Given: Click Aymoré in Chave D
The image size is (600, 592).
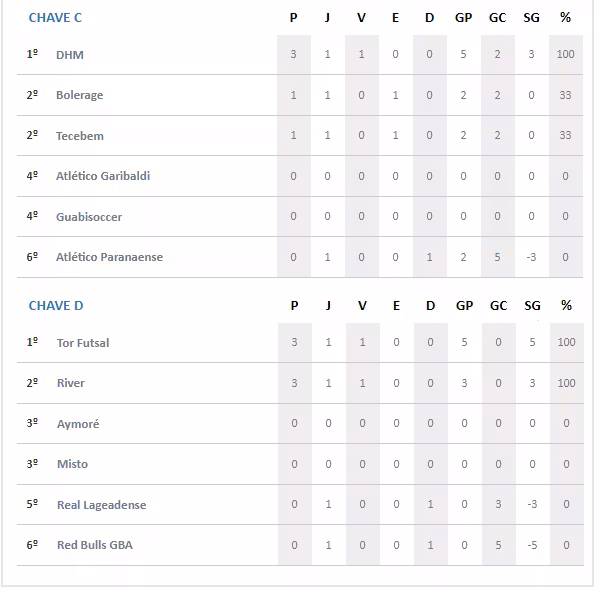Looking at the screenshot, I should coord(78,424).
